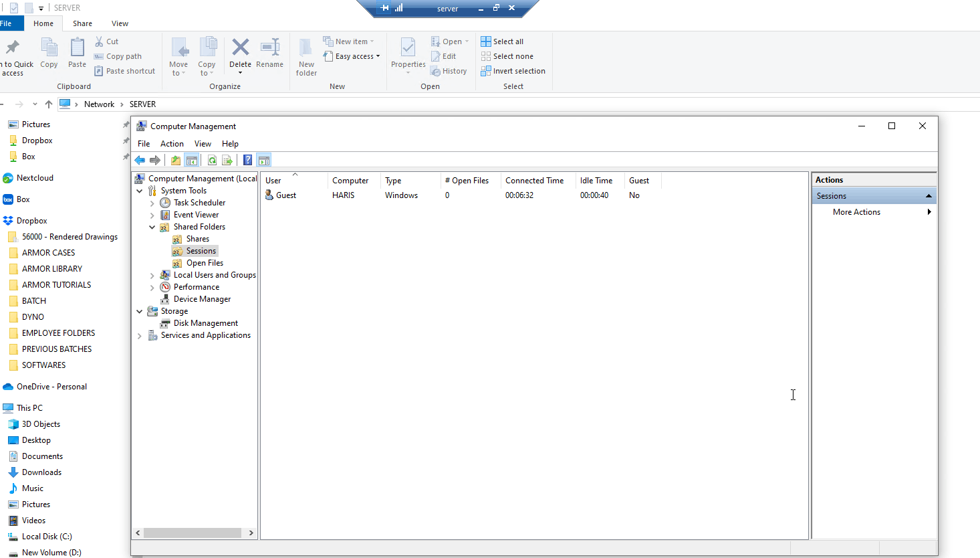Click the right arrow of tree horizontal scrollbar
Viewport: 980px width, 558px height.
(x=251, y=533)
